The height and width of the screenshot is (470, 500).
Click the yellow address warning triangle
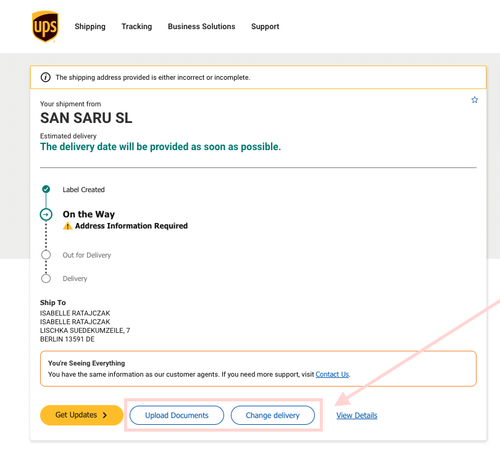tap(68, 226)
